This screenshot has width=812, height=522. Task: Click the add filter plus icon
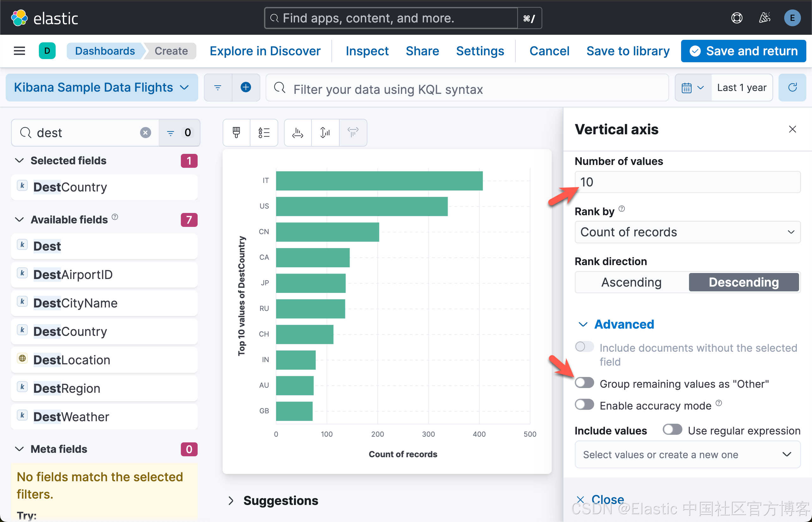[246, 88]
